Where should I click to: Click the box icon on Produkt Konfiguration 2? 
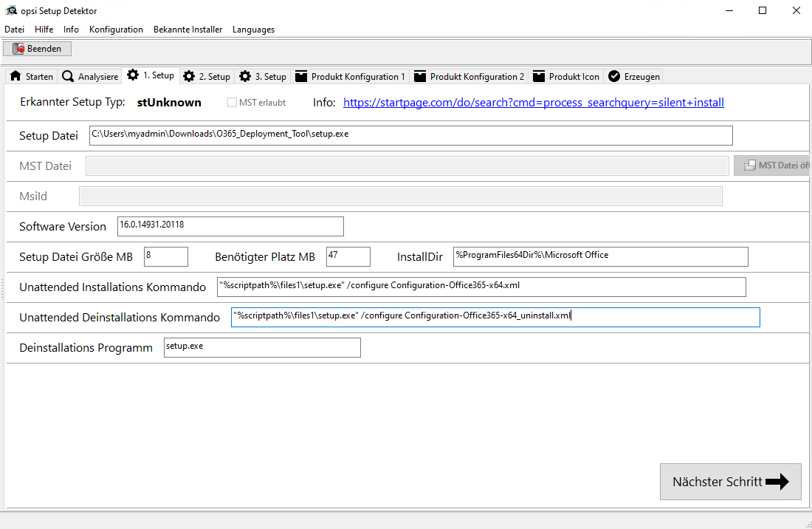pyautogui.click(x=419, y=76)
